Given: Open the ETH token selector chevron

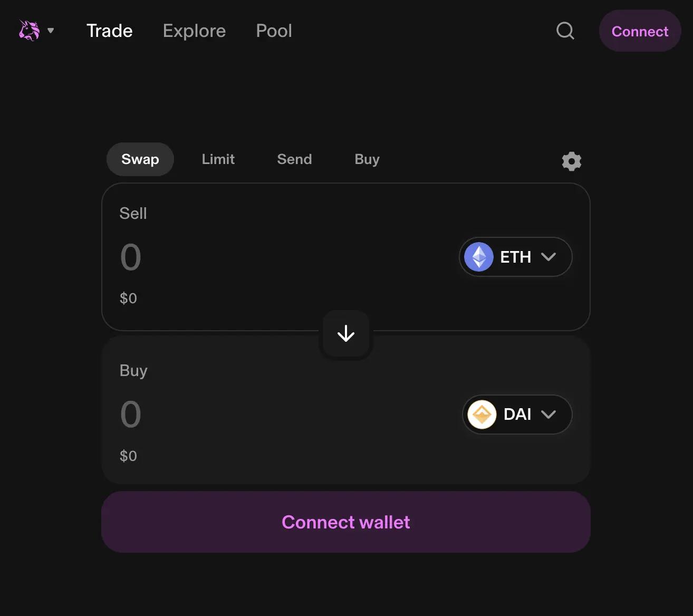Looking at the screenshot, I should coord(548,257).
